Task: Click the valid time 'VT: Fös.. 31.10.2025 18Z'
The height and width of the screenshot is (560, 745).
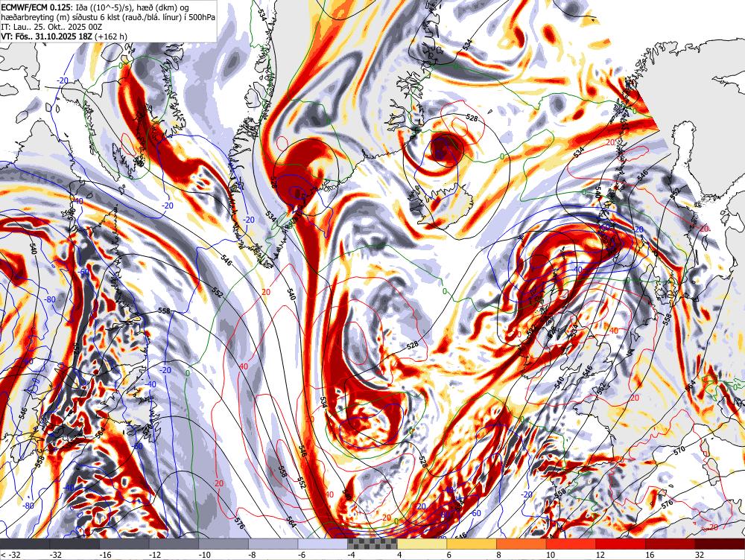Action: pos(47,36)
